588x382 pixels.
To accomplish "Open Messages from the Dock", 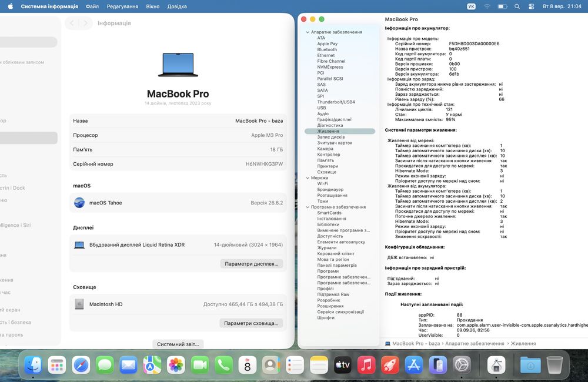I will tap(105, 365).
